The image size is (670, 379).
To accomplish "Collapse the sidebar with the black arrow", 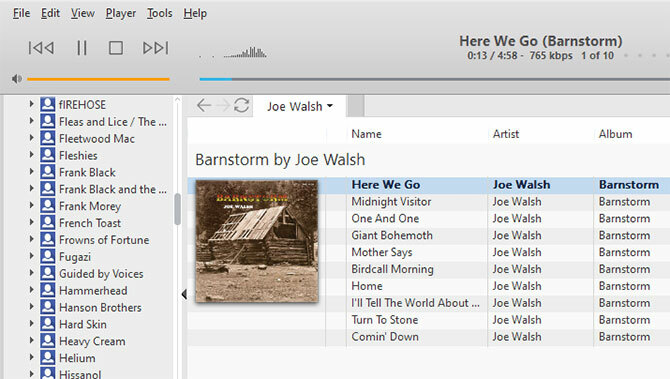I will click(184, 294).
